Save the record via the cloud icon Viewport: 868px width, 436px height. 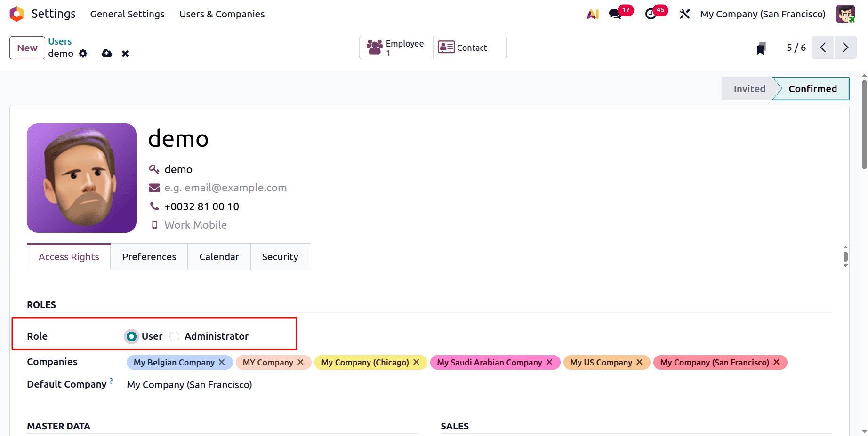(x=107, y=53)
